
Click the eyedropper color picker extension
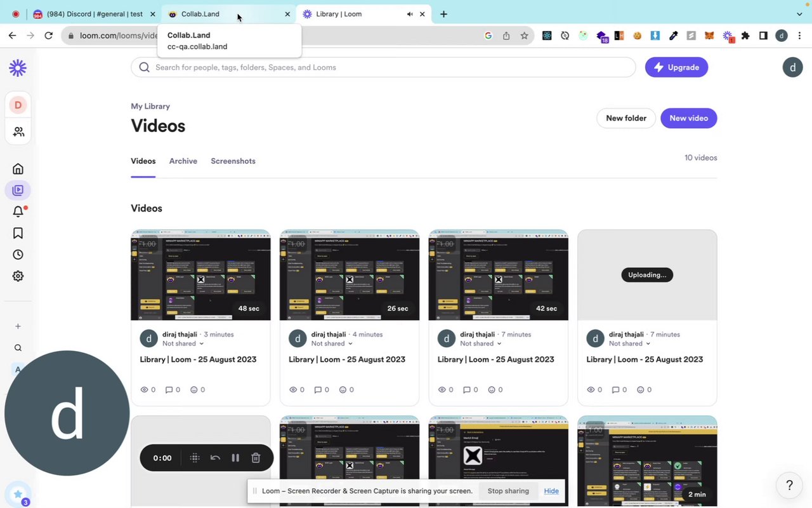[x=673, y=36]
